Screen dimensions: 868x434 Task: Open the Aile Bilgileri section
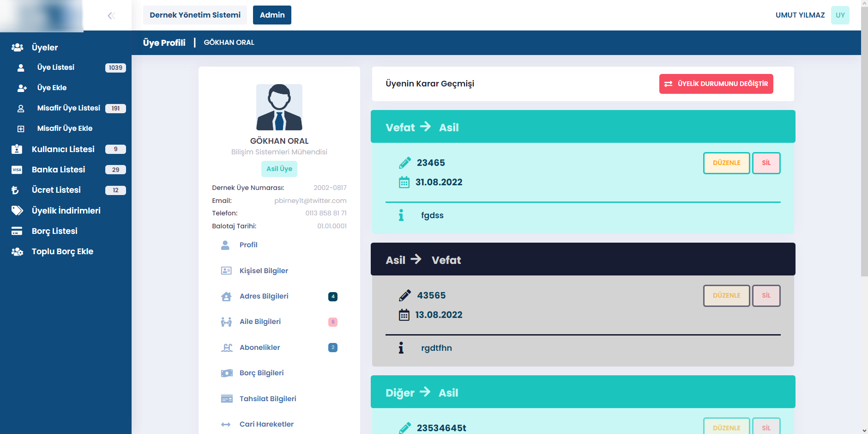pyautogui.click(x=260, y=322)
